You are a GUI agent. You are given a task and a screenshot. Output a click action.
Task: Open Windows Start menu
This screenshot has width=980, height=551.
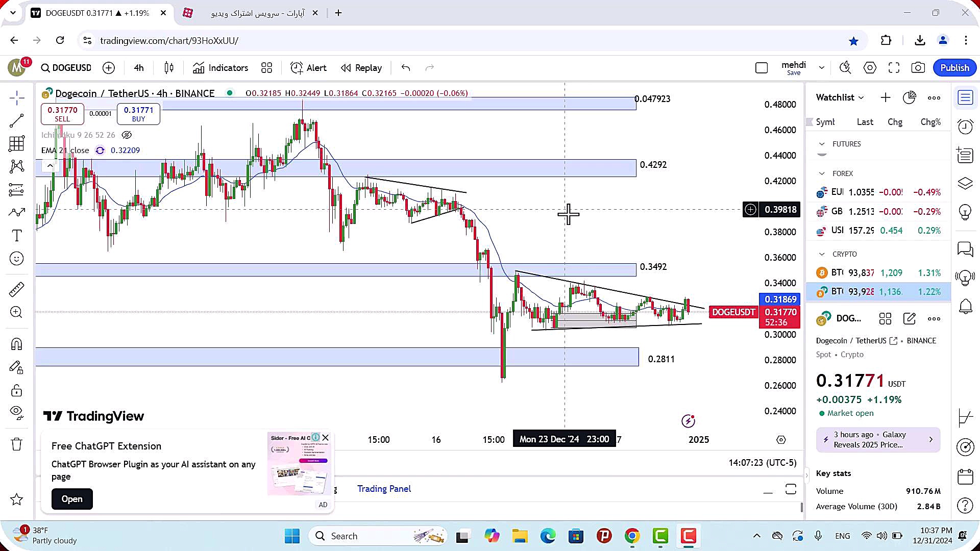[x=292, y=536]
